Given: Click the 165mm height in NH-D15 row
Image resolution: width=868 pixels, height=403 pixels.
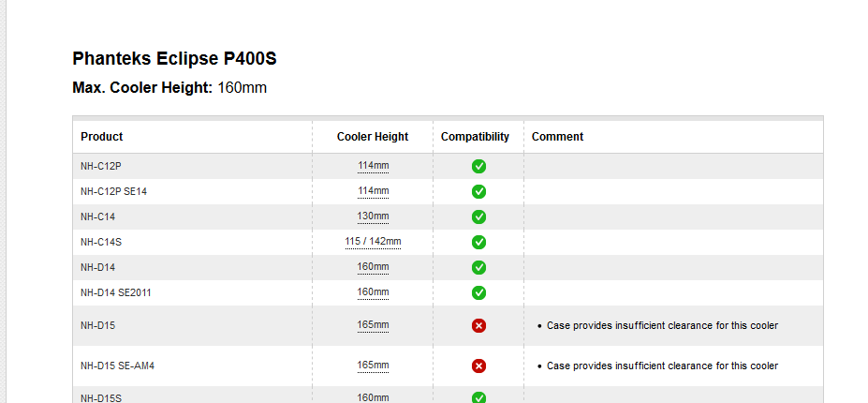Looking at the screenshot, I should click(x=373, y=325).
